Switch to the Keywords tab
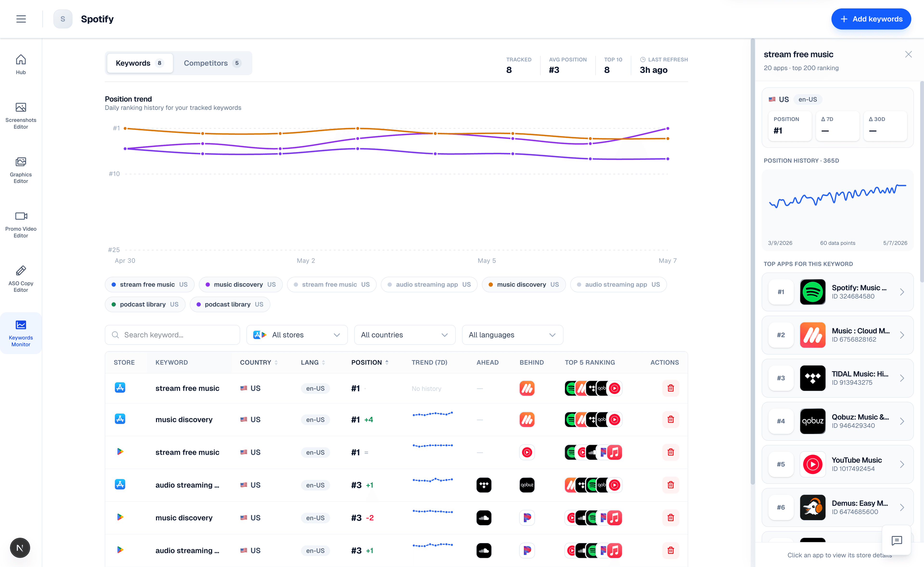Image resolution: width=924 pixels, height=567 pixels. coord(140,63)
